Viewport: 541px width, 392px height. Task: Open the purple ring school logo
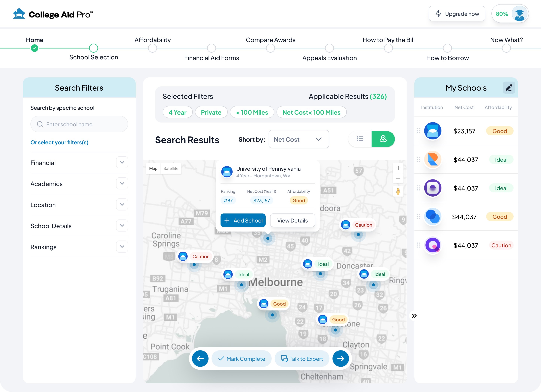click(x=433, y=245)
